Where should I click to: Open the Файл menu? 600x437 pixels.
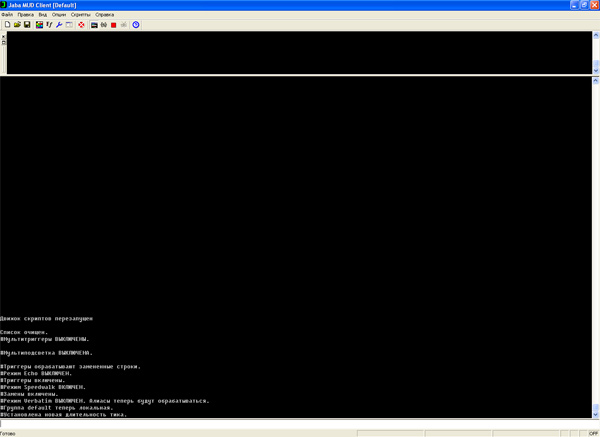[7, 15]
